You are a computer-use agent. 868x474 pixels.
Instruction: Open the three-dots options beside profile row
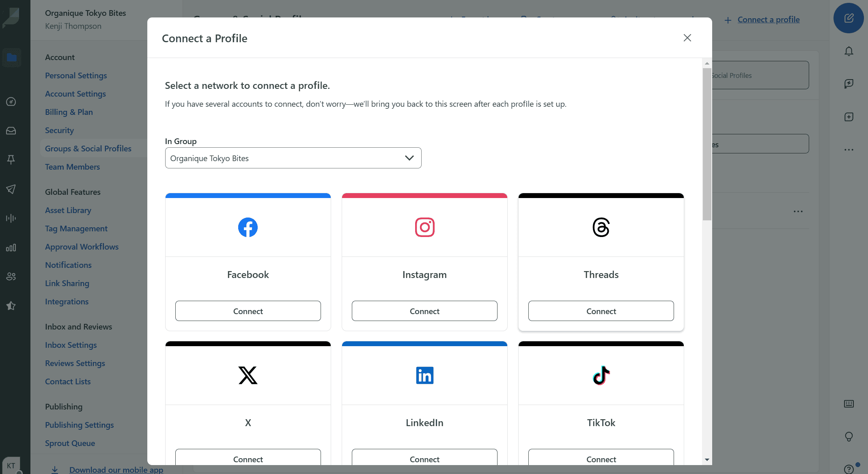798,211
